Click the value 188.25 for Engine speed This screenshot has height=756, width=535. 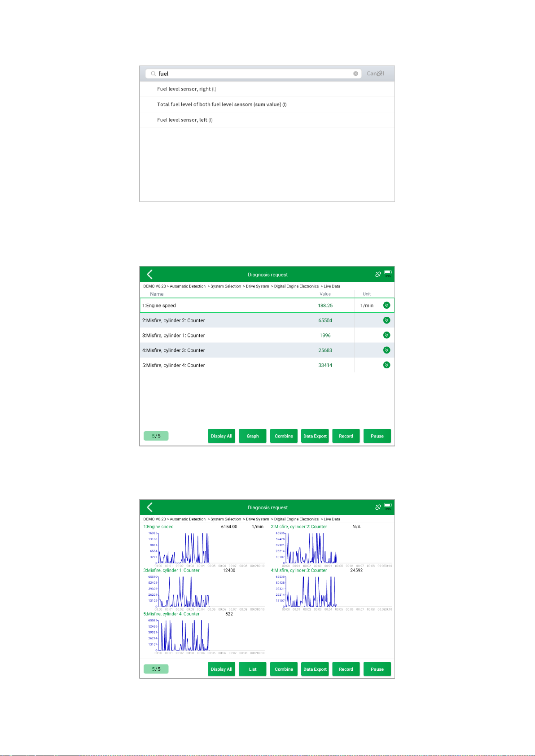325,305
